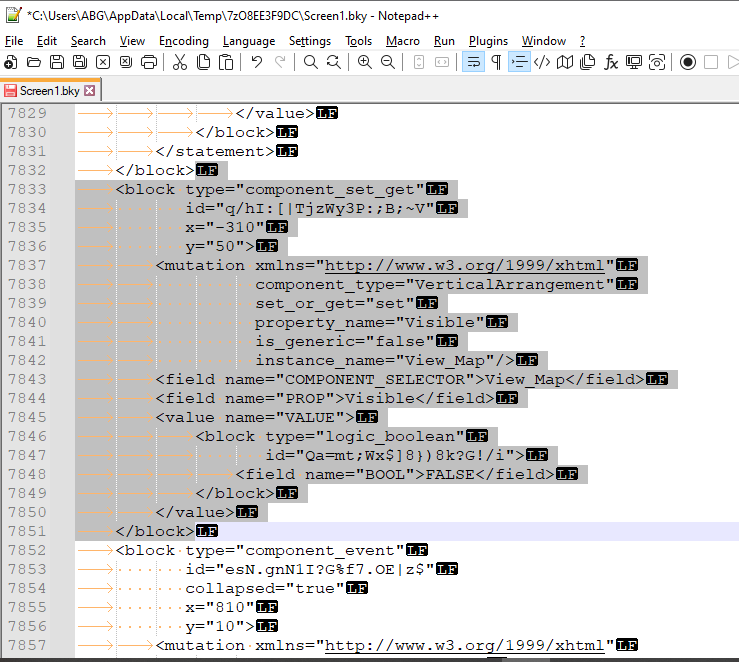The height and width of the screenshot is (662, 739).
Task: Print the document using the printer icon
Action: tap(149, 62)
